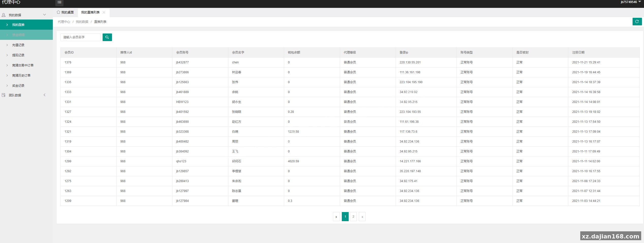Focus the 请输入会员名字 search field
Image resolution: width=644 pixels, height=243 pixels.
click(x=80, y=37)
